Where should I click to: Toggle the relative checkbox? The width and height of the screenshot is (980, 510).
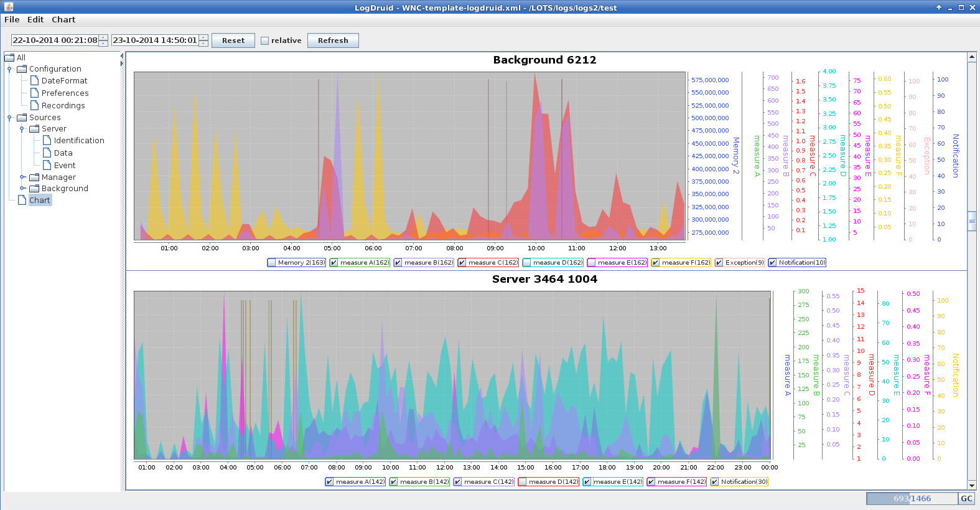point(265,40)
